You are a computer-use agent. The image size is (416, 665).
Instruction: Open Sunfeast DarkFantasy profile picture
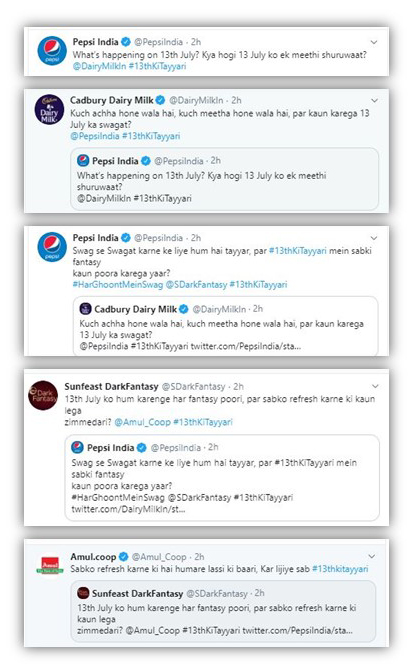pyautogui.click(x=43, y=395)
